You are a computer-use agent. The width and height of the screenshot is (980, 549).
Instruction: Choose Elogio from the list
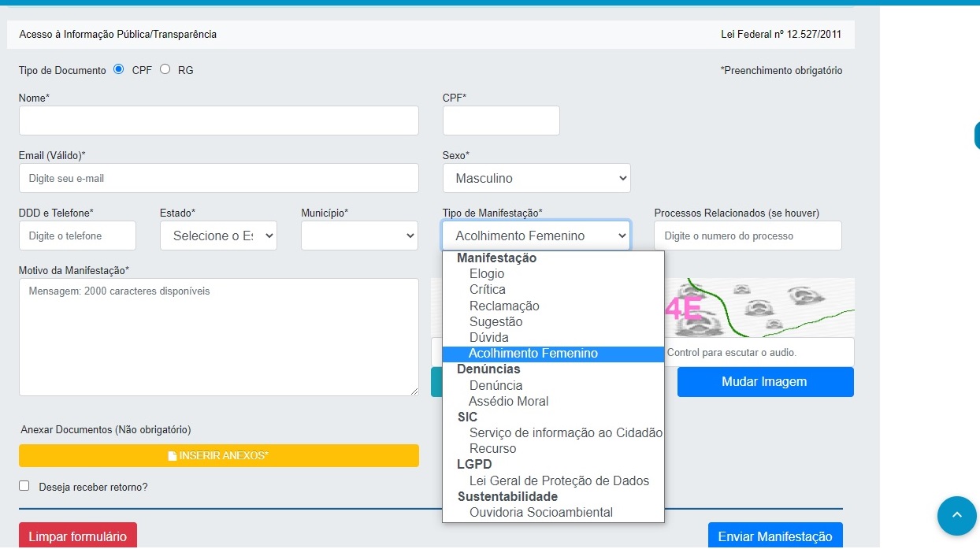tap(487, 274)
